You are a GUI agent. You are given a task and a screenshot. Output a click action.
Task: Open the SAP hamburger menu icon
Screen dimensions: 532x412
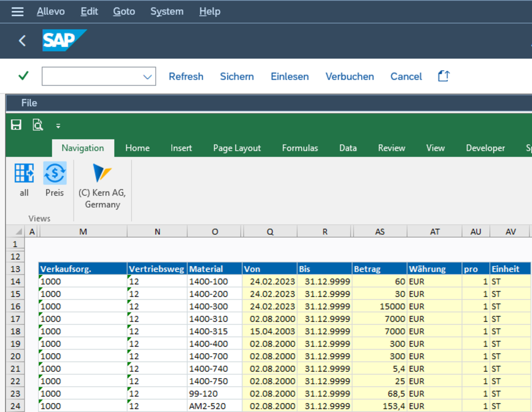pos(17,12)
